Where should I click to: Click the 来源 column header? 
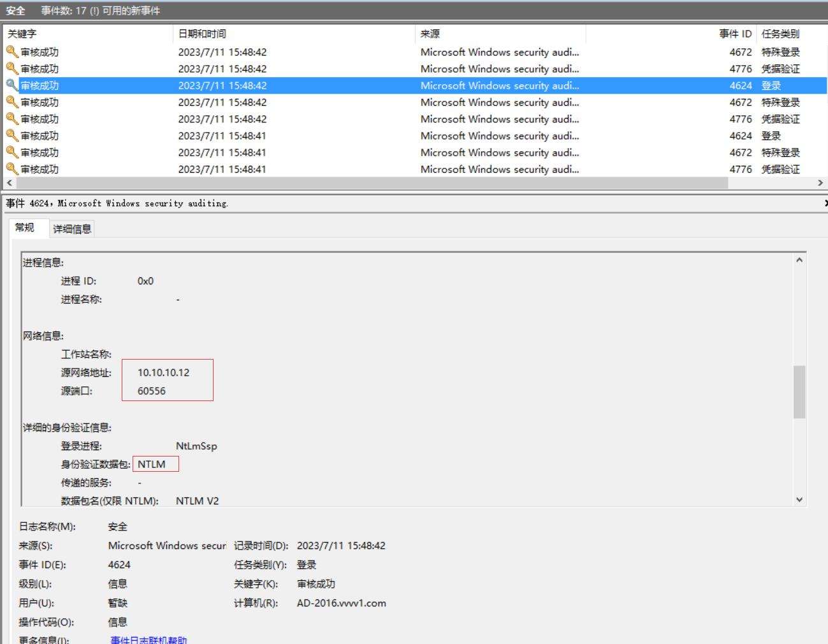(x=430, y=34)
